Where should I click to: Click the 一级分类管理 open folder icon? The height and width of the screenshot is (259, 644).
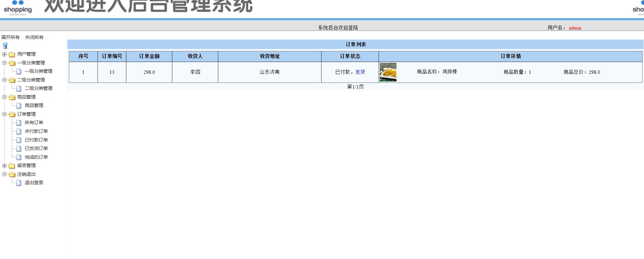coord(12,63)
